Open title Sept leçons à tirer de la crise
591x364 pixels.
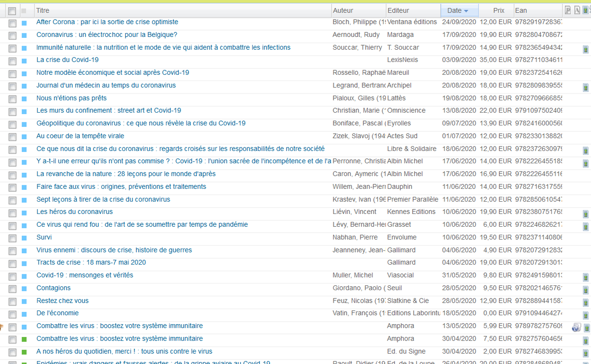point(103,199)
